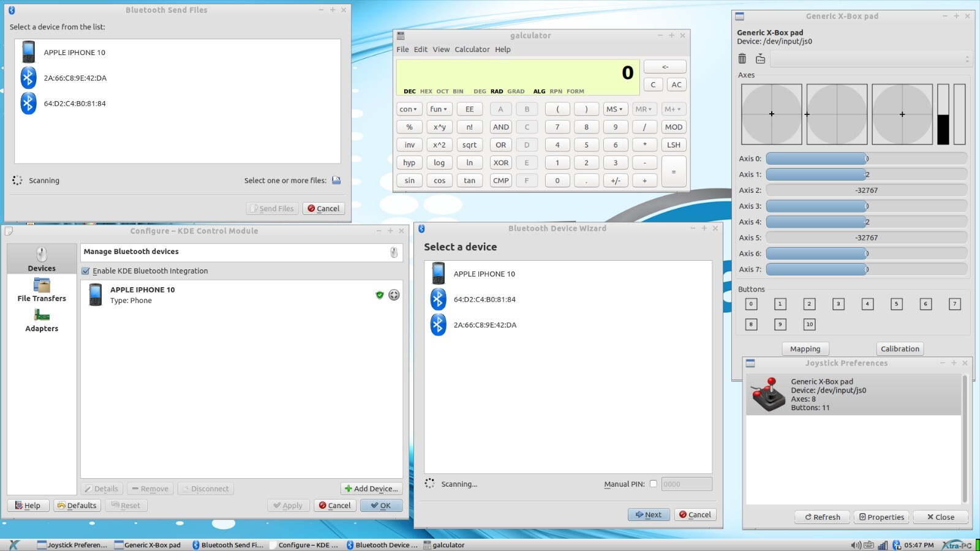Click the connect icon next to the trusted shield
Screen dimensions: 980x551
coord(394,295)
